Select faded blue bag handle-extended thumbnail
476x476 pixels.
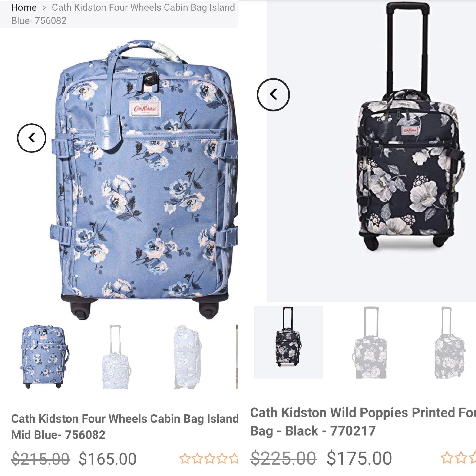click(x=115, y=357)
